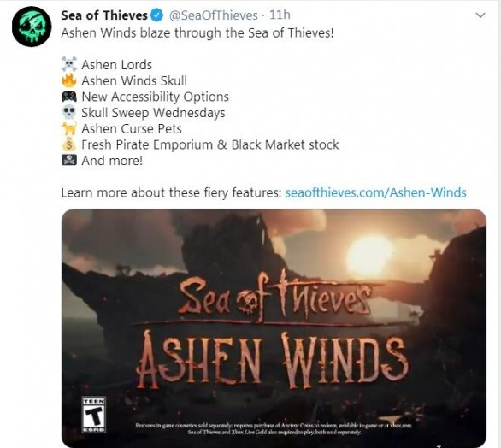
Task: Click the disclaimer text at video bottom
Action: click(x=274, y=428)
